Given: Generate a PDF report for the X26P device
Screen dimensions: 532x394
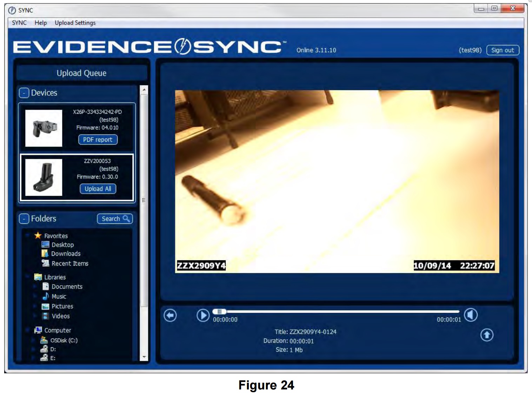Looking at the screenshot, I should tap(98, 139).
